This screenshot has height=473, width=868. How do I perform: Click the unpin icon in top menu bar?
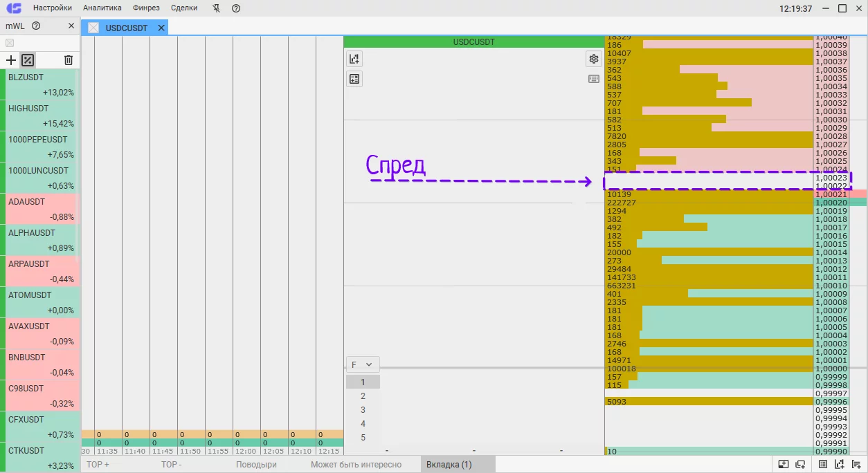pyautogui.click(x=216, y=8)
